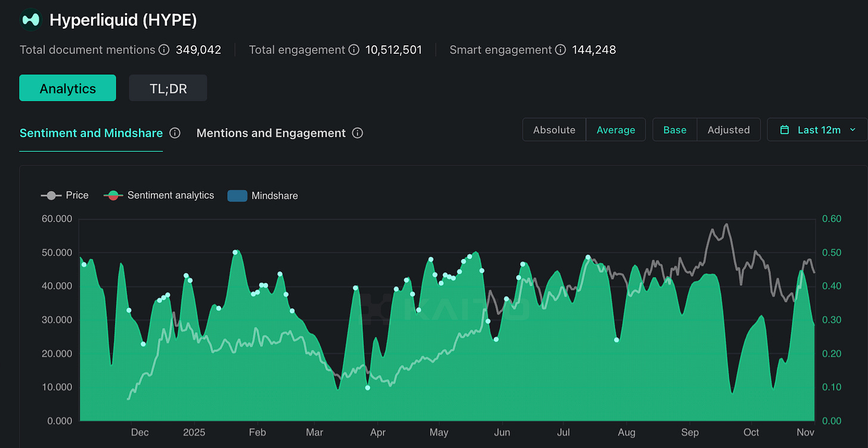Click the Hyperliquid logo icon
868x448 pixels.
click(30, 20)
